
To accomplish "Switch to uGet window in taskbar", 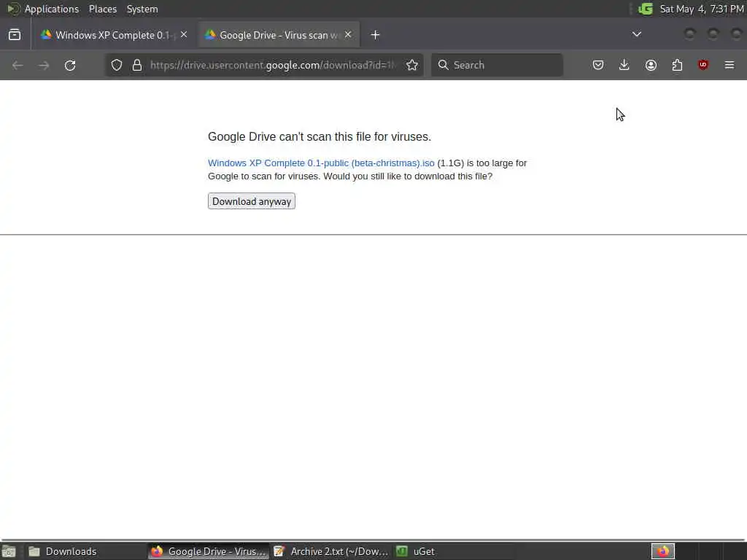I will pyautogui.click(x=454, y=551).
